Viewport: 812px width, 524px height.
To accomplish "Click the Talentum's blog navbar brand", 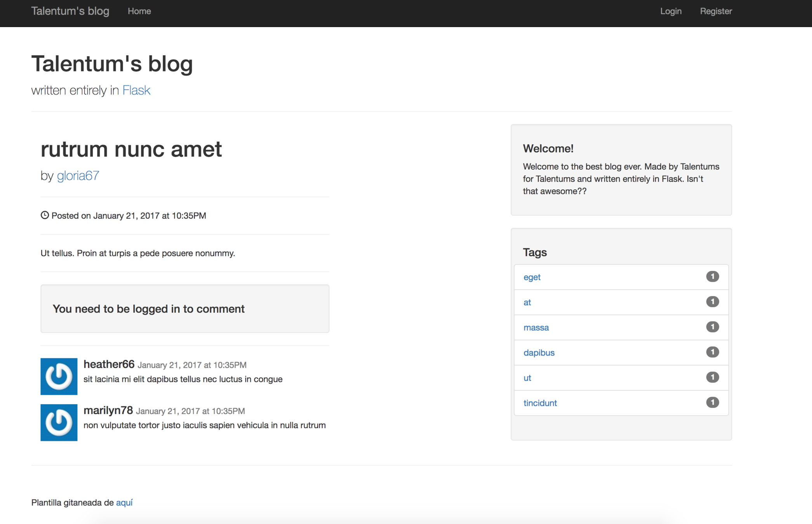I will [x=70, y=11].
